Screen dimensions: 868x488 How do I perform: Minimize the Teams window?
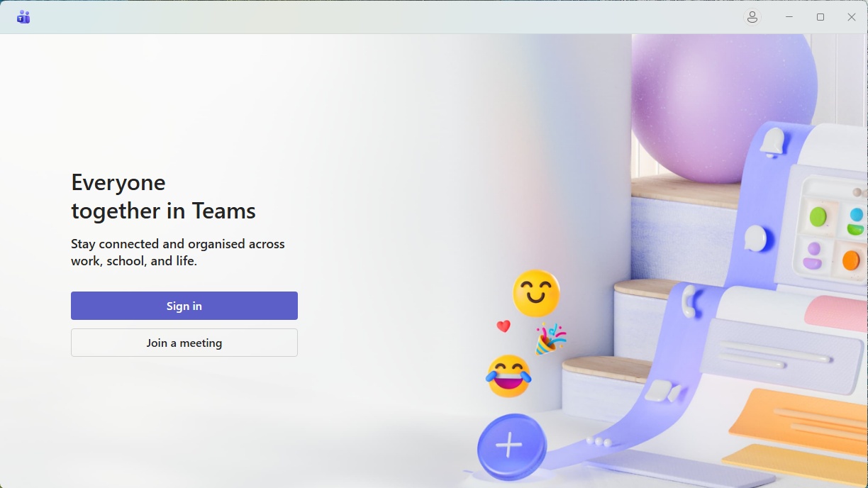coord(789,17)
